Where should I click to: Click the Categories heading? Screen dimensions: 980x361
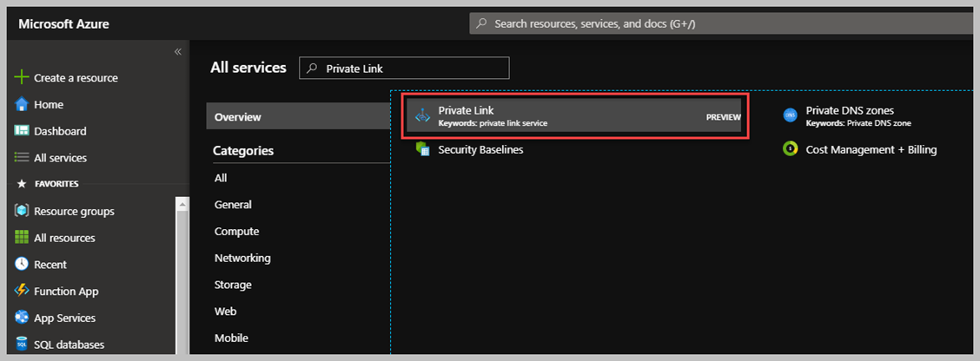[243, 150]
